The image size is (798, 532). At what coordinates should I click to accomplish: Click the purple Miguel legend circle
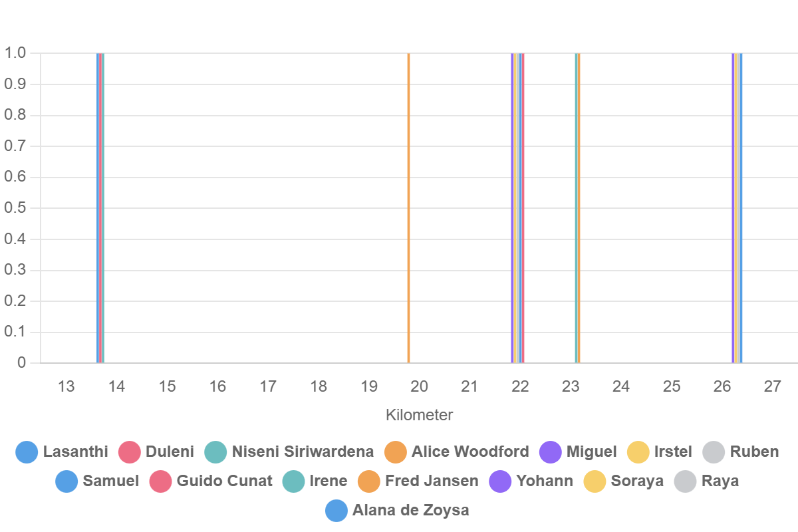tap(551, 452)
